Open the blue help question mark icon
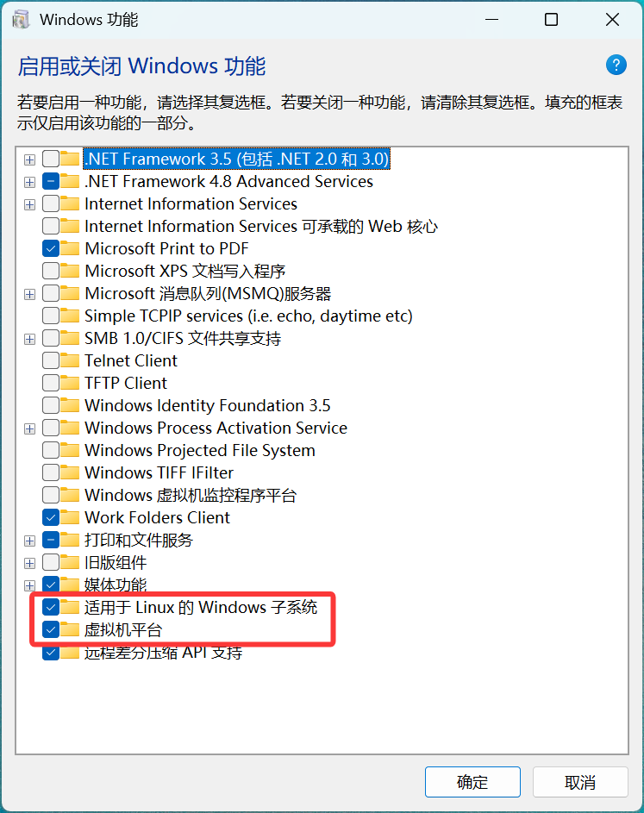Screen dimensions: 644x813 (x=616, y=66)
